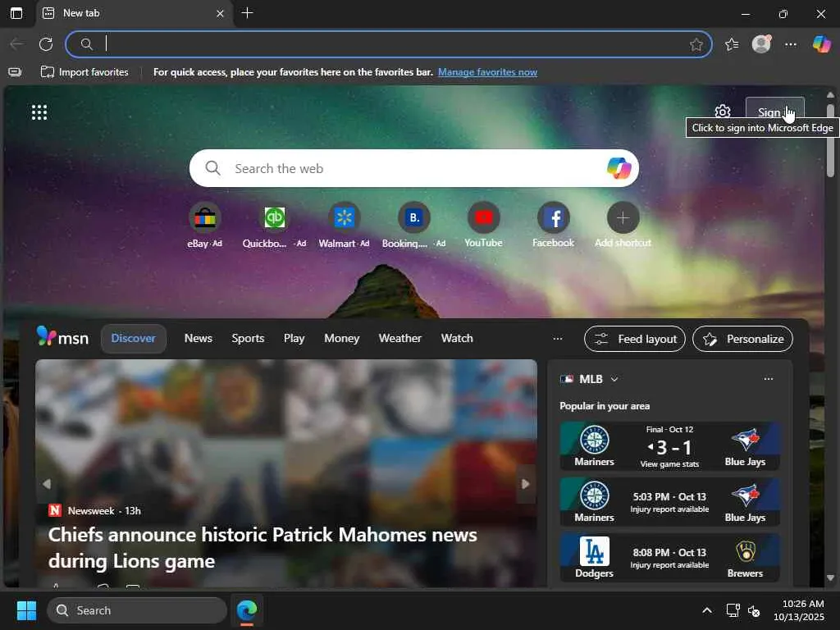The image size is (840, 630).
Task: Select the Discover feed tab
Action: [x=134, y=339]
